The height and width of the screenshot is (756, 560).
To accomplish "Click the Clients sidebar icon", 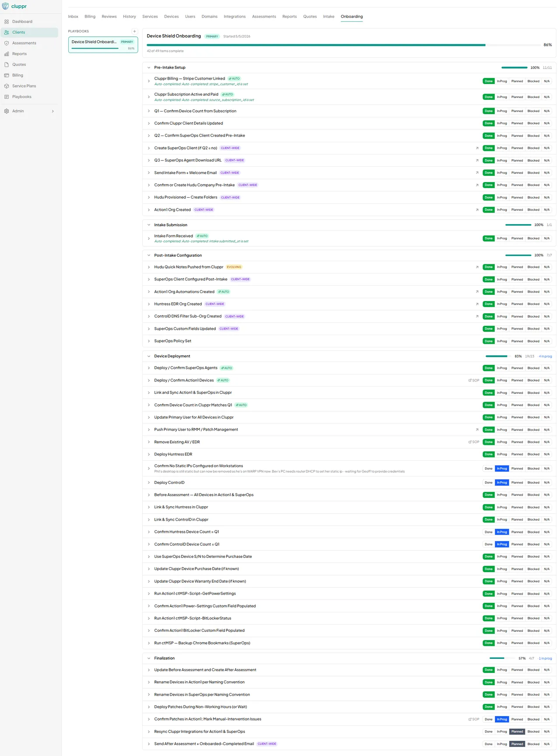I will [x=7, y=32].
